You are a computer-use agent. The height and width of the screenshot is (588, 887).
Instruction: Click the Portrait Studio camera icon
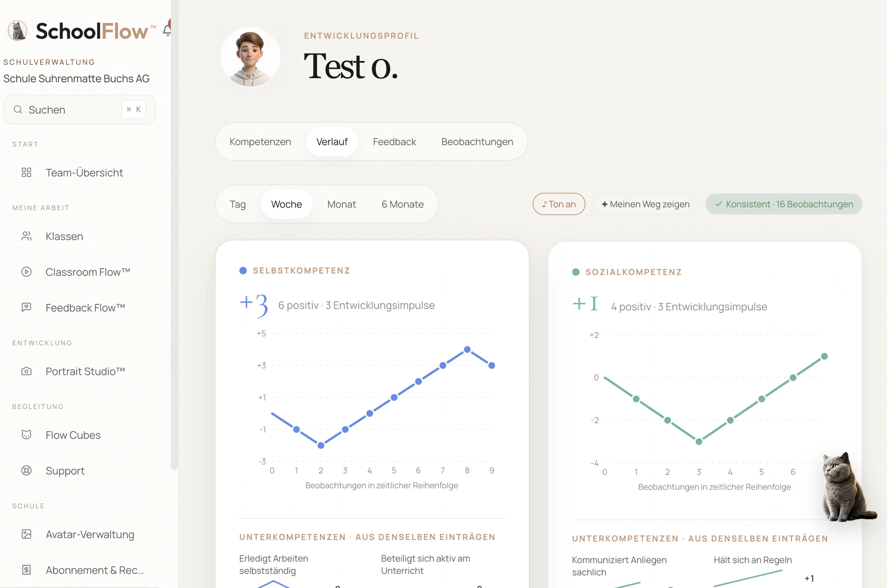pos(27,371)
